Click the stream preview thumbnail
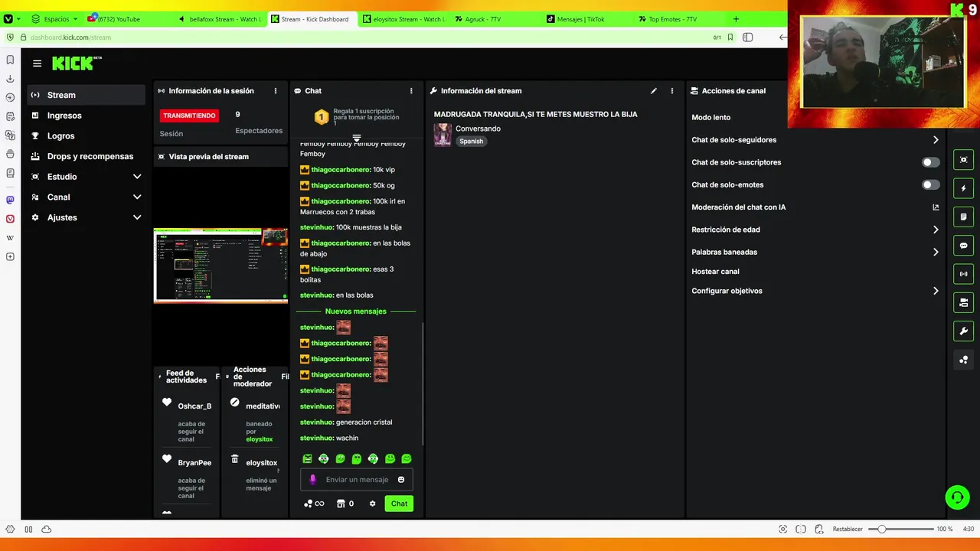 (x=220, y=266)
